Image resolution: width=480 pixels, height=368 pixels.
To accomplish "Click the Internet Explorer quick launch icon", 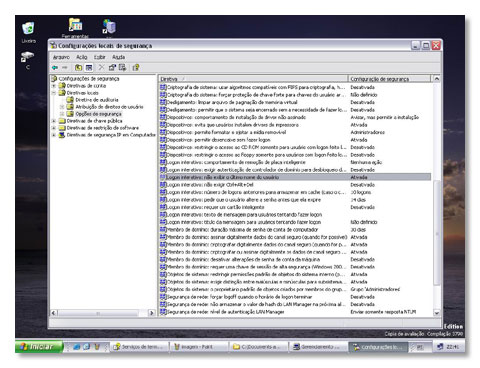I will 77,347.
